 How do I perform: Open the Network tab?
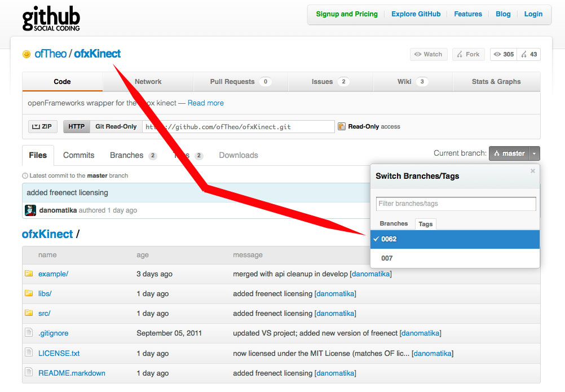pos(148,82)
